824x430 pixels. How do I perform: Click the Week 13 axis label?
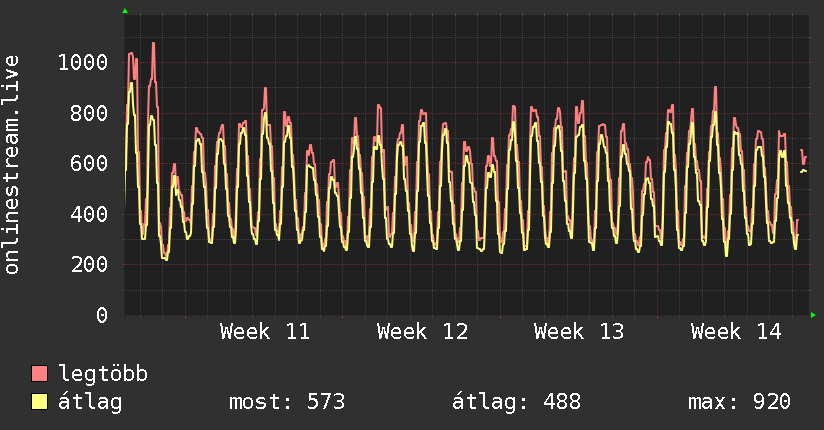coord(579,332)
